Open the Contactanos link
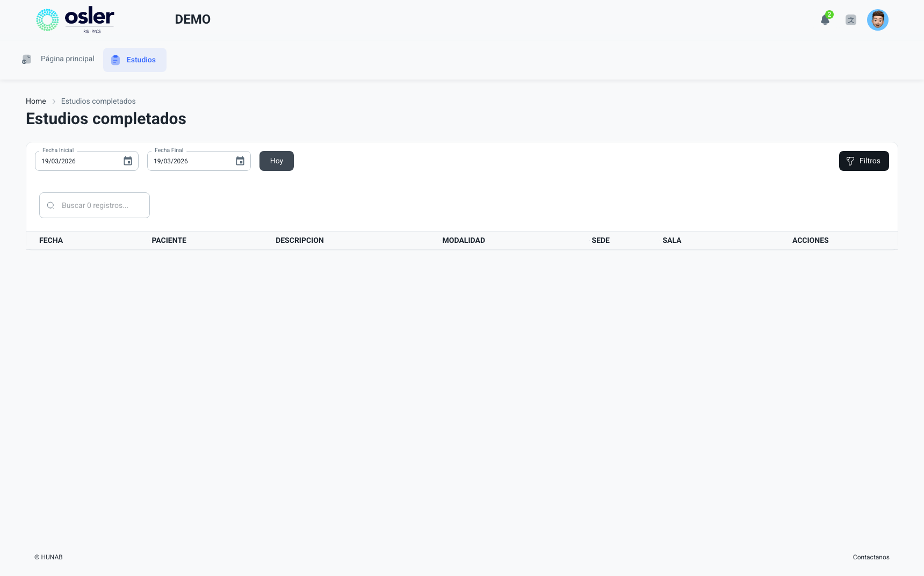 pos(871,557)
